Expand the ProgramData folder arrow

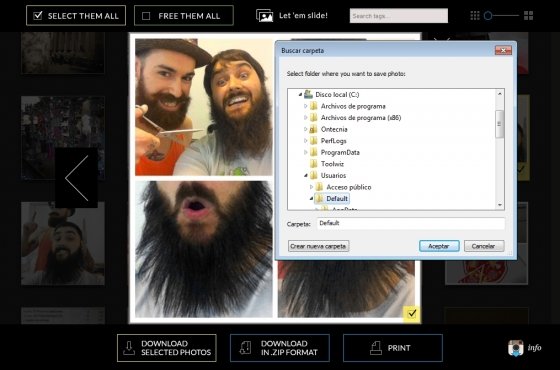click(306, 152)
